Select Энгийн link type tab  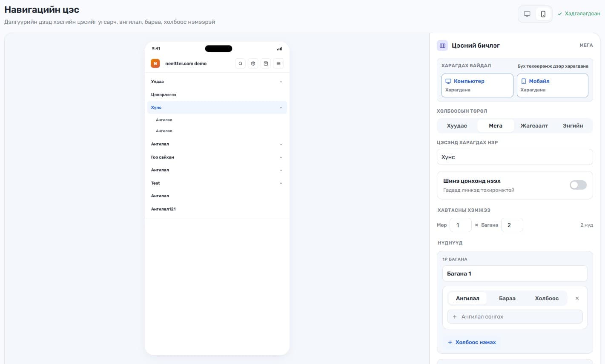(573, 125)
